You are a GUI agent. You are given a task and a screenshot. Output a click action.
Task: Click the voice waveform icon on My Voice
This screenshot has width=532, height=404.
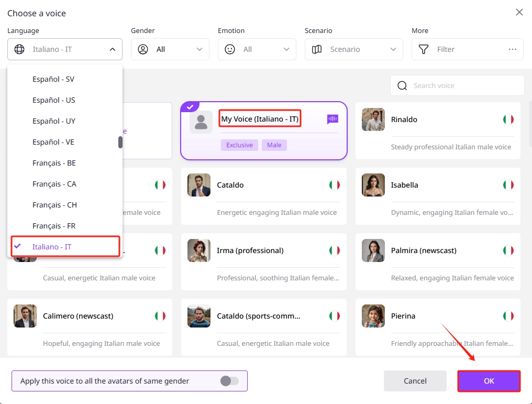point(332,119)
